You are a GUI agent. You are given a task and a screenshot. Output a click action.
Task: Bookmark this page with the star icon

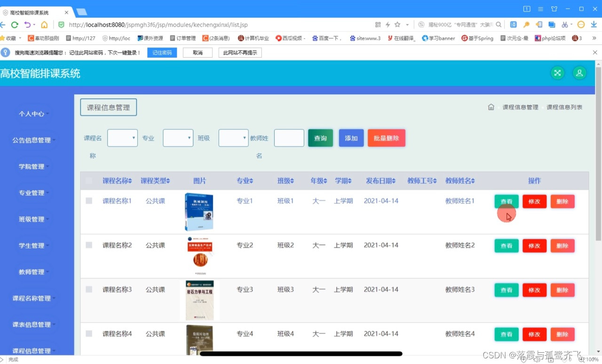click(398, 24)
